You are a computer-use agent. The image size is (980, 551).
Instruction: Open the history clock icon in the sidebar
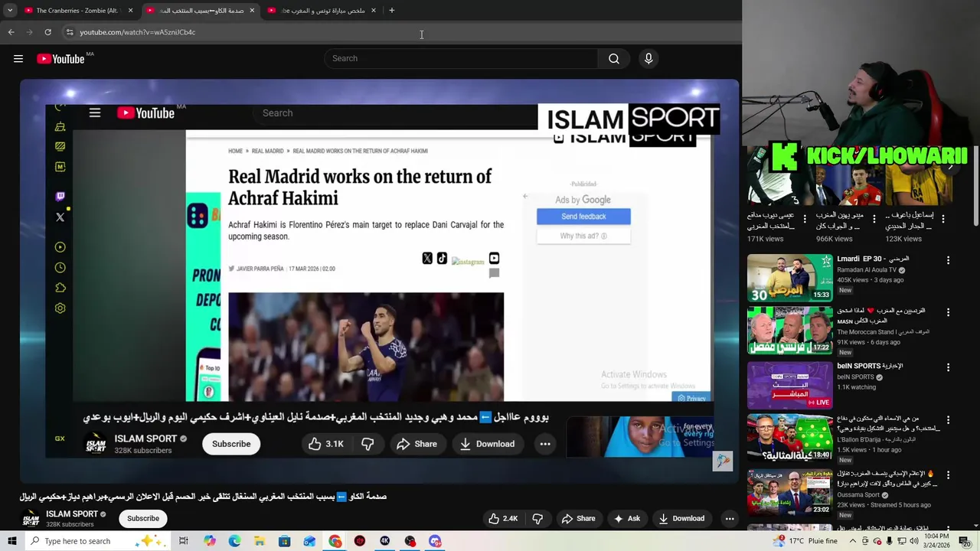60,268
